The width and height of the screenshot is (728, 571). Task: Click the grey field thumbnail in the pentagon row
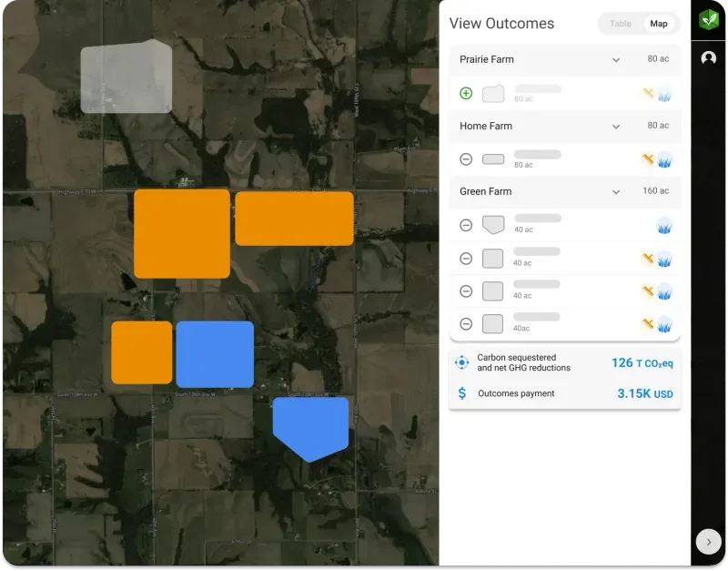click(x=491, y=225)
